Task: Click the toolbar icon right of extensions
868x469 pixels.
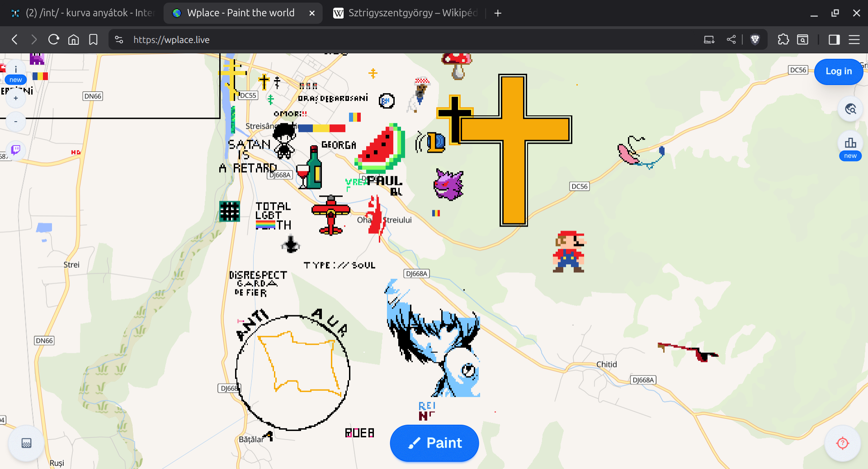Action: (803, 40)
